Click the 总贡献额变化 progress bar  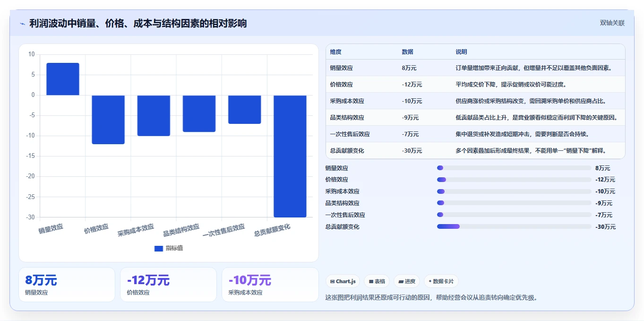coord(514,226)
